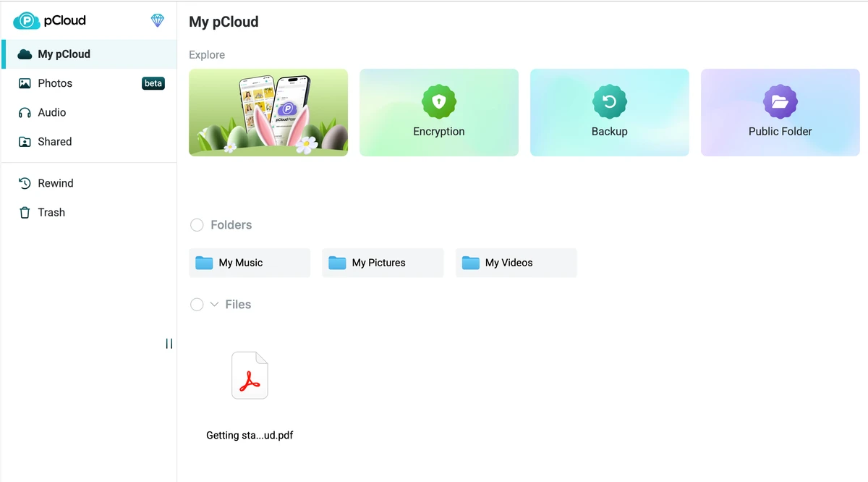Select all files with the Files radio

(x=197, y=305)
